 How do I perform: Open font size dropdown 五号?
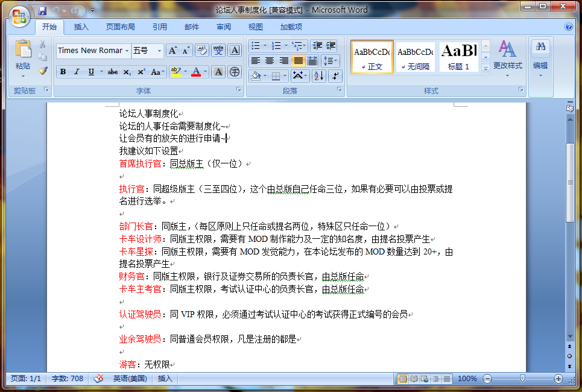(159, 51)
